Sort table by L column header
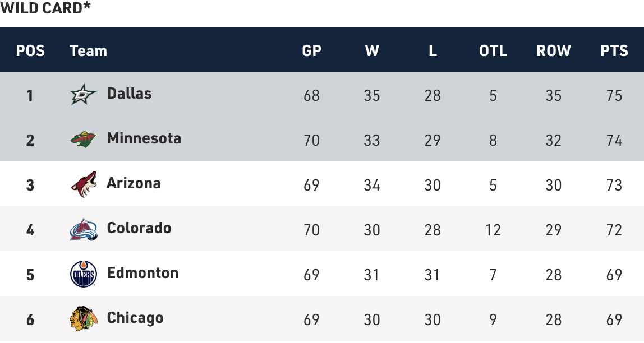 [x=433, y=51]
